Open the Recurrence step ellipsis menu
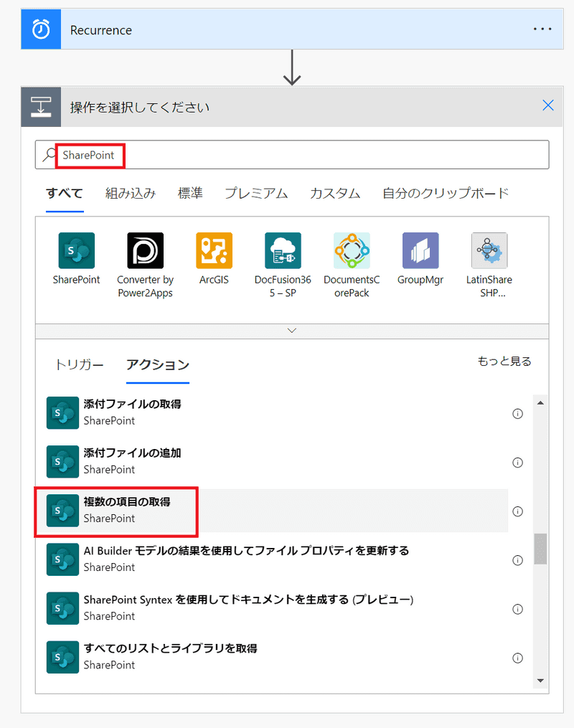 click(542, 29)
